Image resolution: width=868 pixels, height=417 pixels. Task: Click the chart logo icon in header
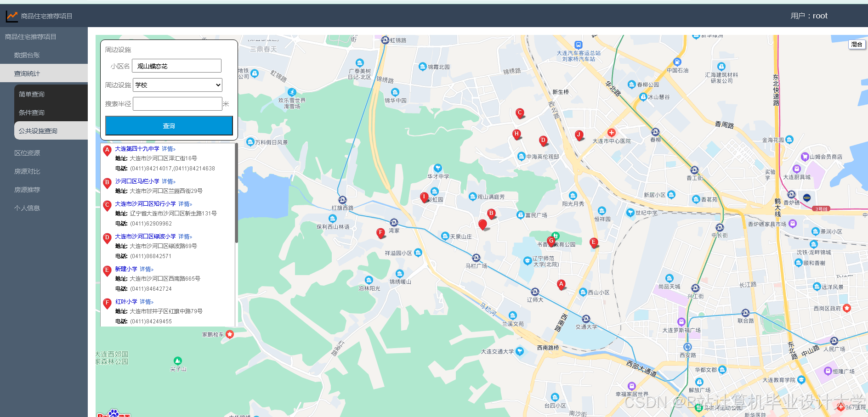pos(11,17)
